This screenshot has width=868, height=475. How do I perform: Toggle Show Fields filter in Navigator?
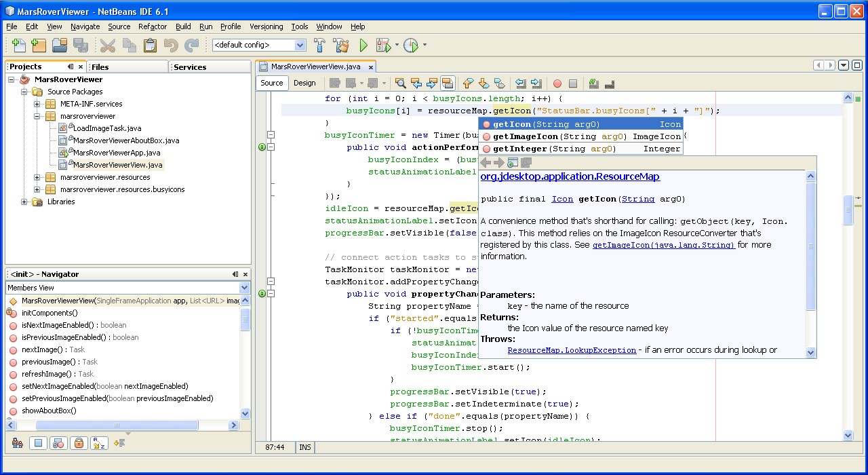coord(39,443)
